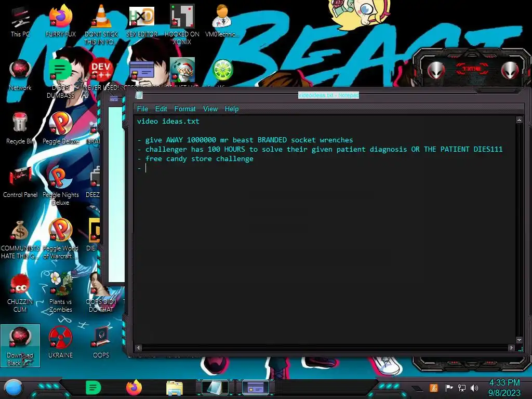This screenshot has height=399, width=532.
Task: Open the network tray icon
Action: pos(461,388)
